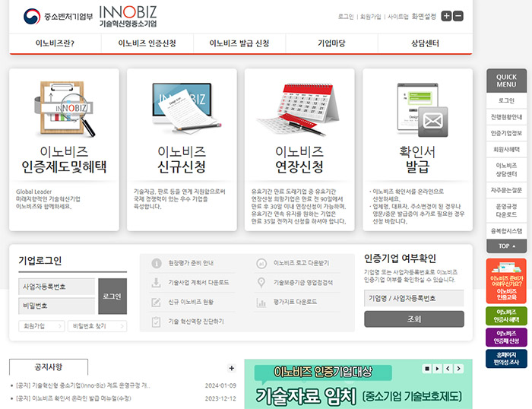532x409 pixels.
Task: Open the clipboard magnifier 인증제도및혜택 image
Action: pyautogui.click(x=65, y=109)
